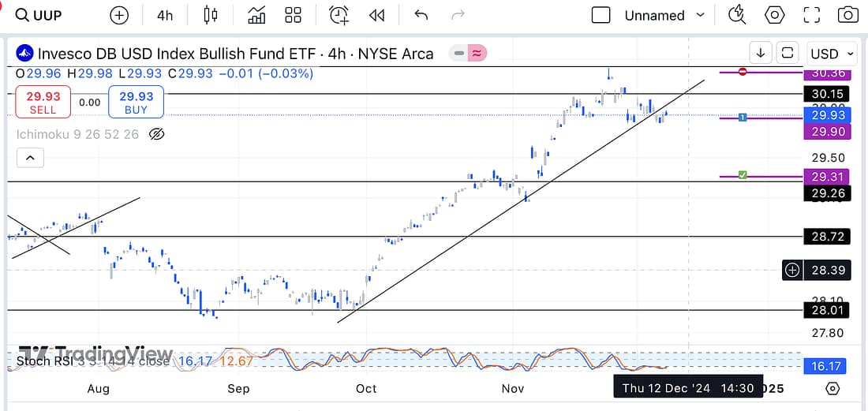This screenshot has height=411, width=868.
Task: Toggle Ichimoku indicator visibility eye
Action: point(156,134)
